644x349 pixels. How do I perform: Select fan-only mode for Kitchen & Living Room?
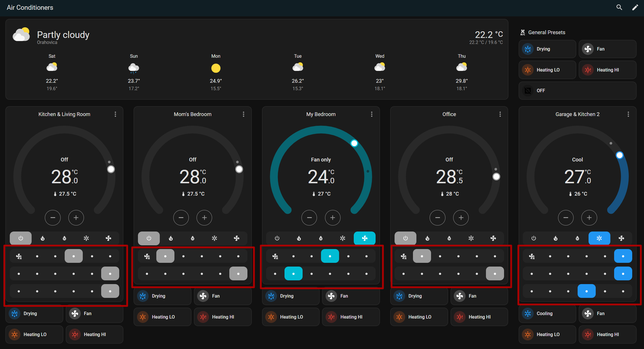[x=108, y=238]
